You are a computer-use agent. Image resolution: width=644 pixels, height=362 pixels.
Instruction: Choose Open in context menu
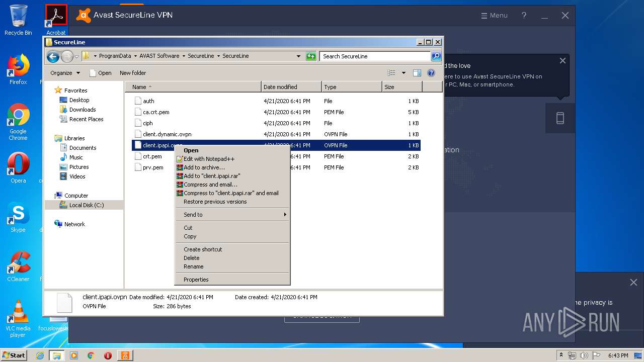pyautogui.click(x=232, y=150)
